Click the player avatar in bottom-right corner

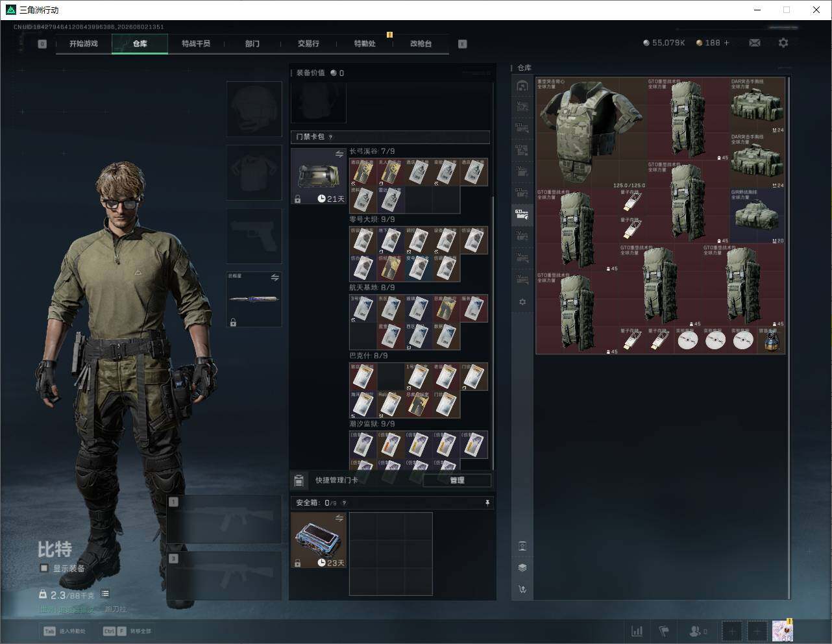(x=782, y=630)
